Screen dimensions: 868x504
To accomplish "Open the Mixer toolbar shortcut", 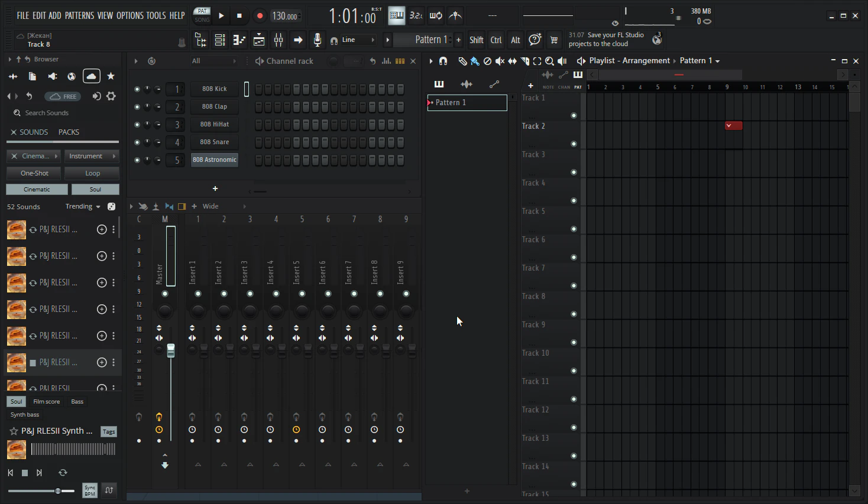I will pos(278,40).
